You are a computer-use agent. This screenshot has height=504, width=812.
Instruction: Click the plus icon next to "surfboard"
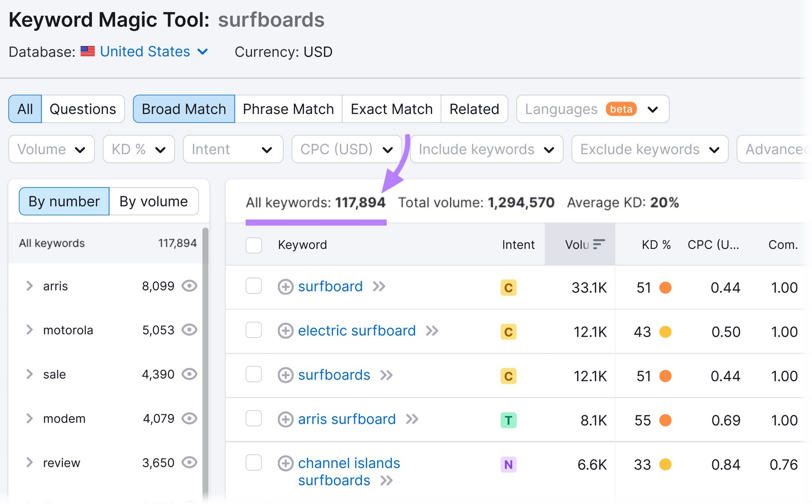coord(285,286)
